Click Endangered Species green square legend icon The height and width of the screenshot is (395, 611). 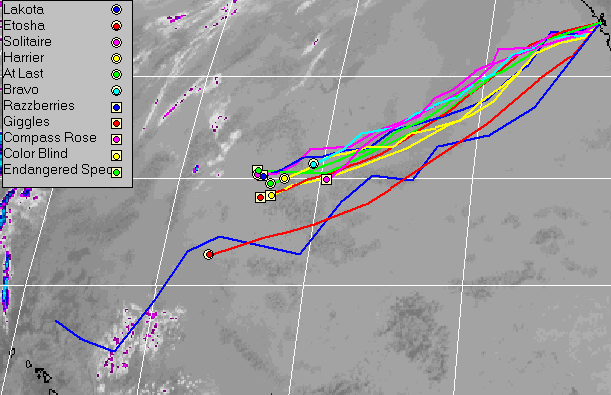(116, 172)
